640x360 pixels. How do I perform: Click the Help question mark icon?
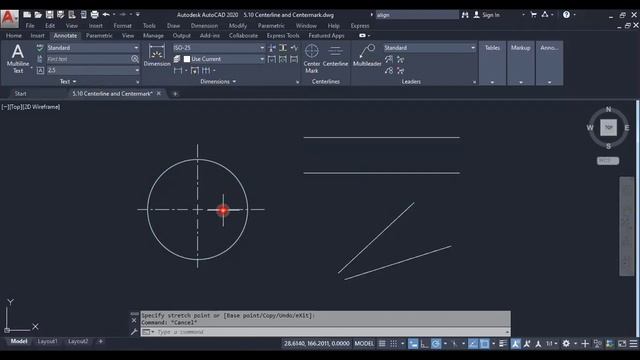[x=566, y=15]
